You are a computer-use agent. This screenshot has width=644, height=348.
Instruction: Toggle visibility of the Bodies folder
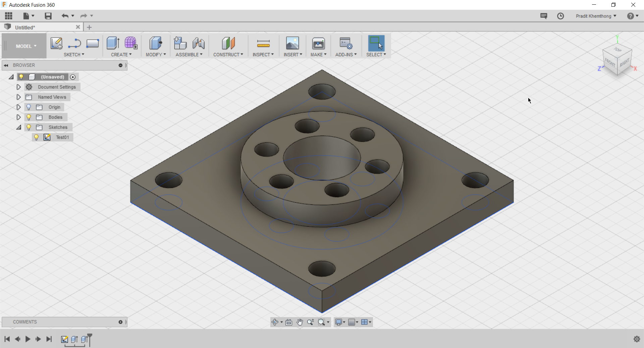click(29, 117)
